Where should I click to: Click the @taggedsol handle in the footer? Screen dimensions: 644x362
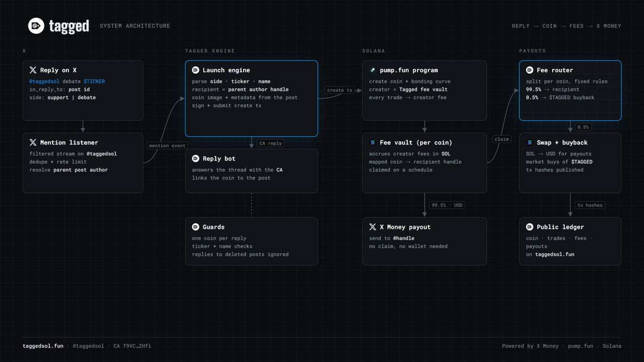(89, 346)
